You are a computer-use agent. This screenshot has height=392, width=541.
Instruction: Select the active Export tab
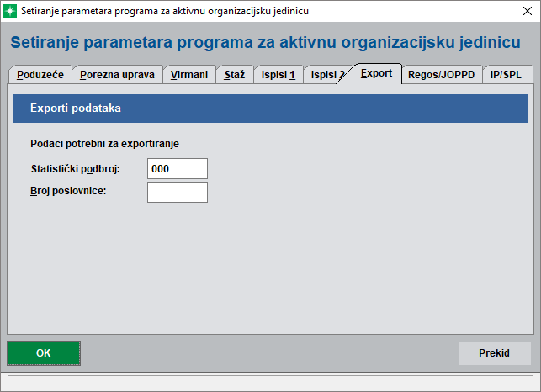click(x=376, y=73)
